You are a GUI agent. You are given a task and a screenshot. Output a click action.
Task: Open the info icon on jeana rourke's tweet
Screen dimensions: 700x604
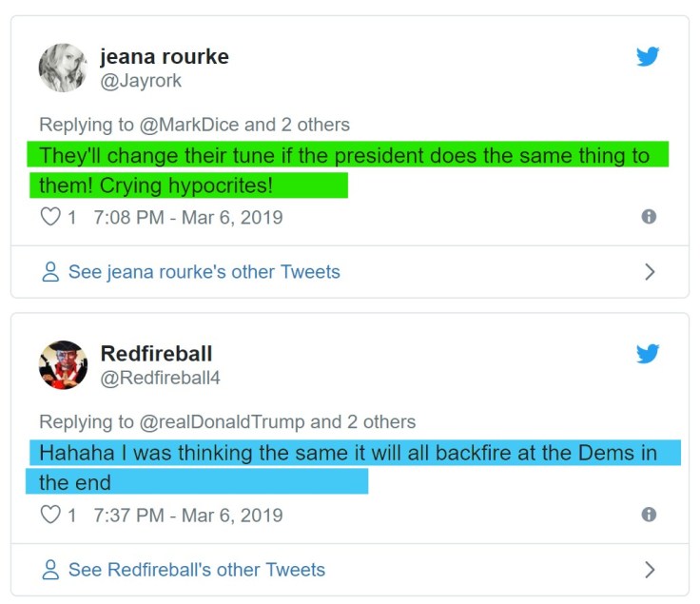tap(649, 217)
